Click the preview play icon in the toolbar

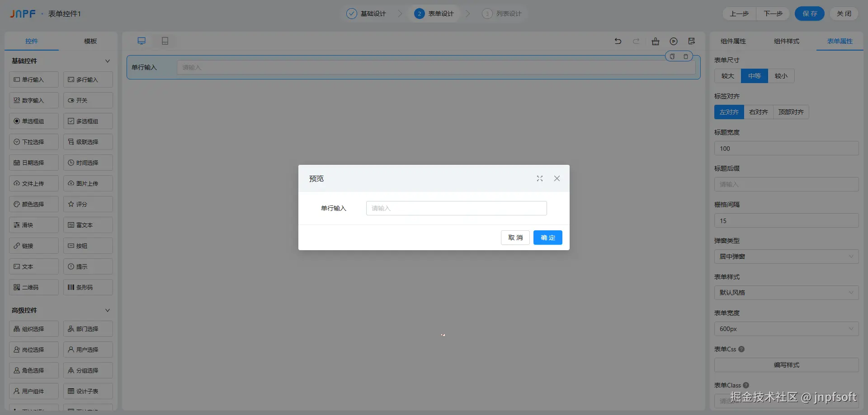674,41
